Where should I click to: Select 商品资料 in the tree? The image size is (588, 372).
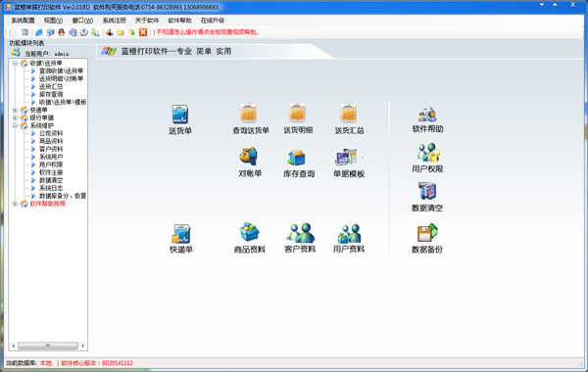[51, 141]
